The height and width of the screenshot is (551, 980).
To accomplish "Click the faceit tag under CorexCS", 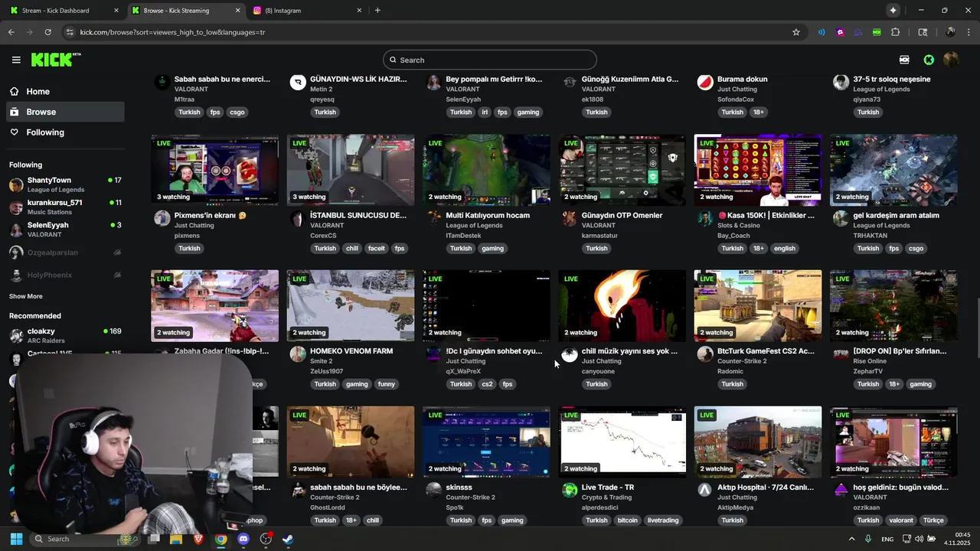I will click(x=376, y=248).
